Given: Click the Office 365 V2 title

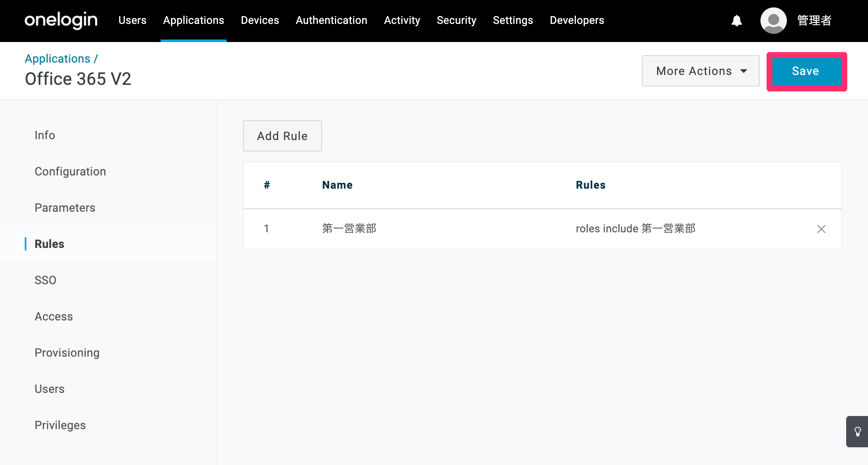Looking at the screenshot, I should tap(78, 79).
